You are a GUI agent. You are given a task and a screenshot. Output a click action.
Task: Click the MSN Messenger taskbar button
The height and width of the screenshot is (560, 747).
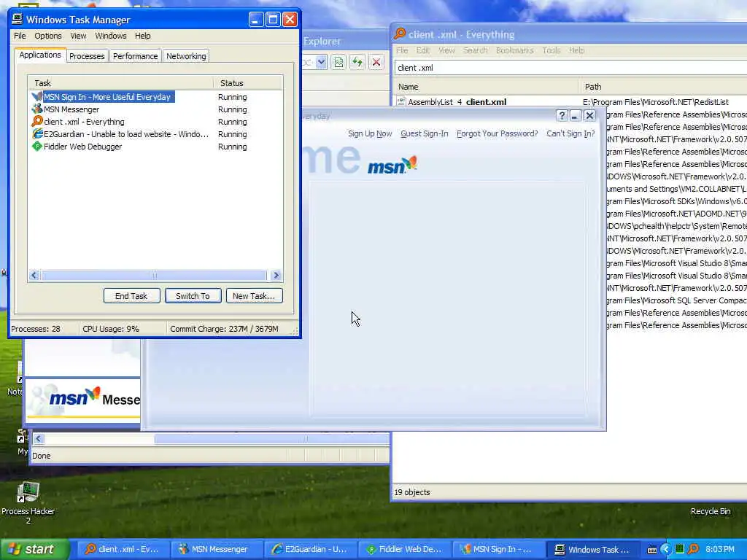tap(217, 550)
